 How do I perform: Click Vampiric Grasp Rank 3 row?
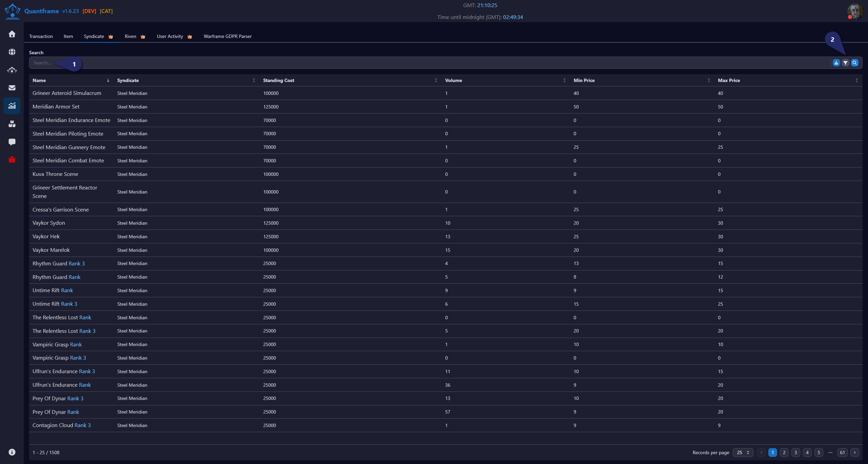[446, 358]
